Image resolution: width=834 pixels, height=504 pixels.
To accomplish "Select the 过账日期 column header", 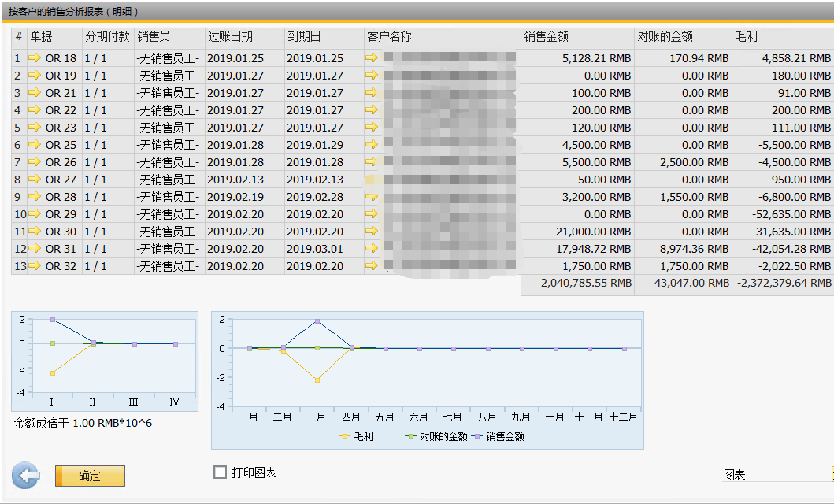I will [245, 37].
